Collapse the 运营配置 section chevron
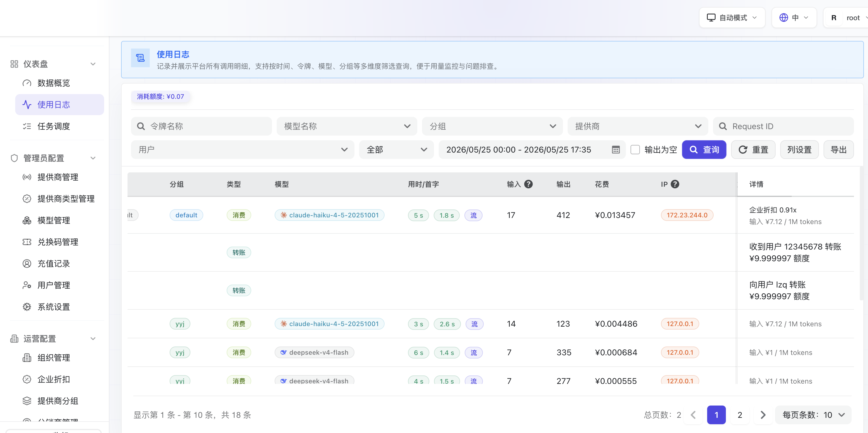Viewport: 868px width, 433px height. point(93,338)
